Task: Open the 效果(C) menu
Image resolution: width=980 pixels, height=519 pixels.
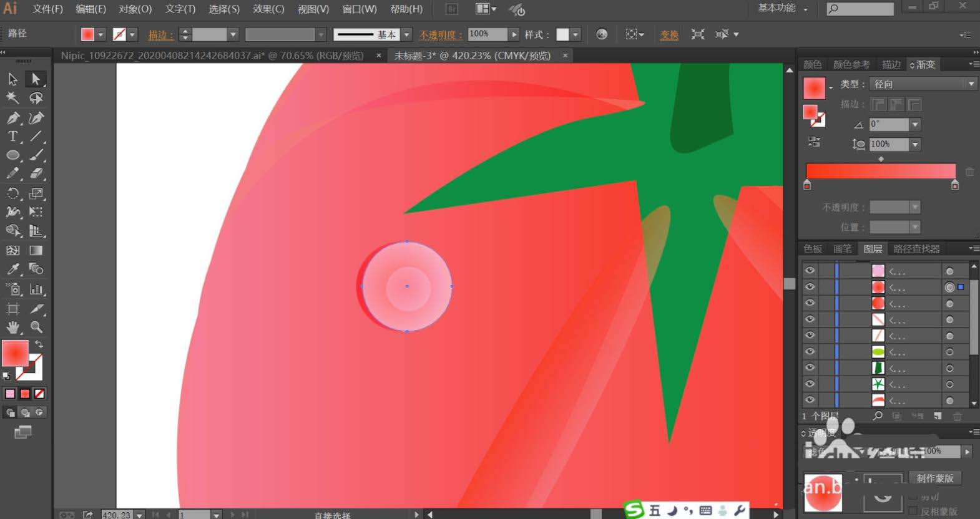Action: click(x=268, y=9)
